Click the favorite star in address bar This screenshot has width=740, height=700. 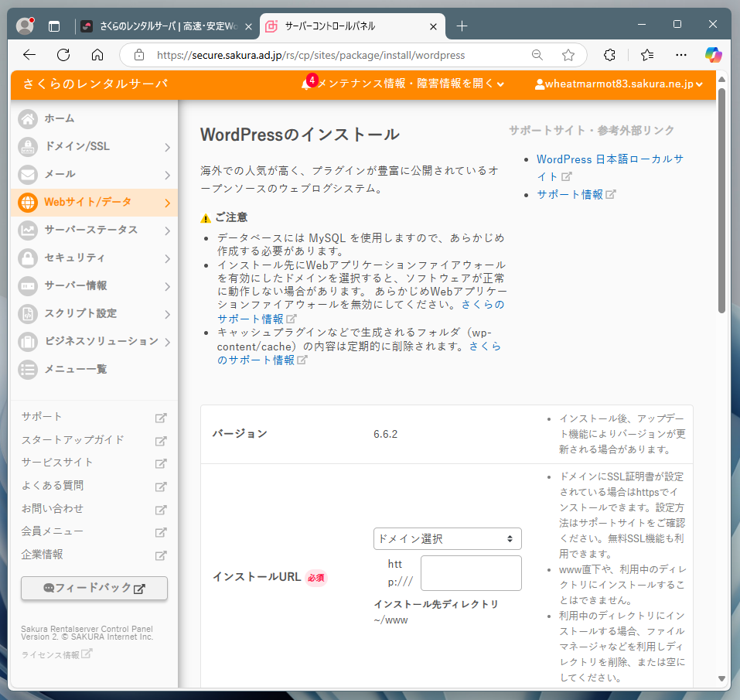[568, 55]
